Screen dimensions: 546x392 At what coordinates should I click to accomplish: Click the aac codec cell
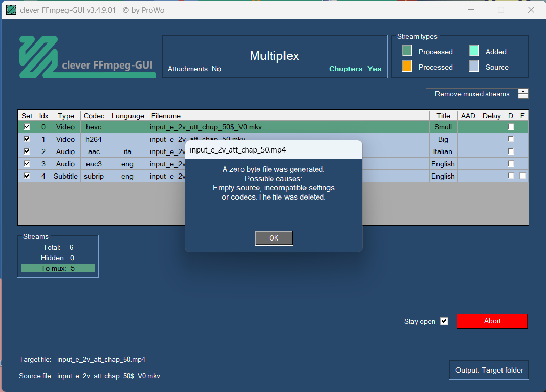(x=94, y=151)
